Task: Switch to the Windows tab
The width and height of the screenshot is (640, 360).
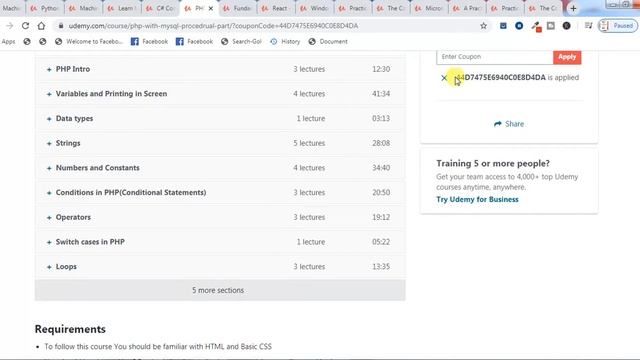Action: (x=314, y=8)
